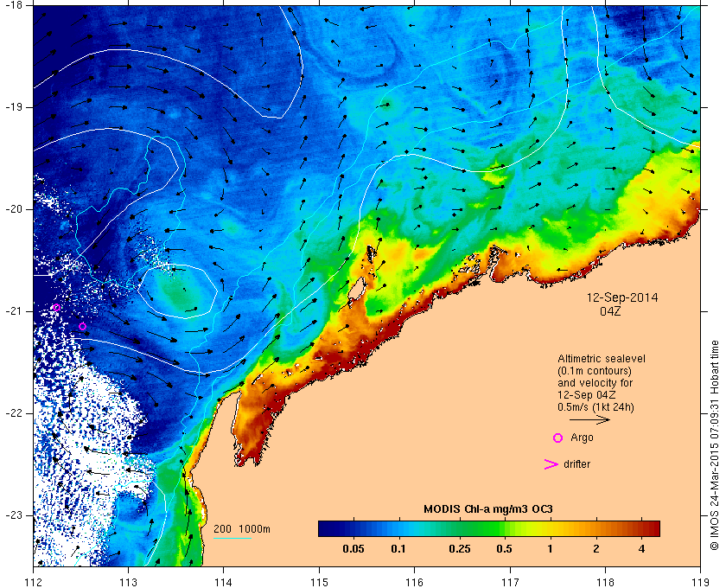Click the colorbar tick value 2
Image resolution: width=726 pixels, height=588 pixels.
(595, 549)
